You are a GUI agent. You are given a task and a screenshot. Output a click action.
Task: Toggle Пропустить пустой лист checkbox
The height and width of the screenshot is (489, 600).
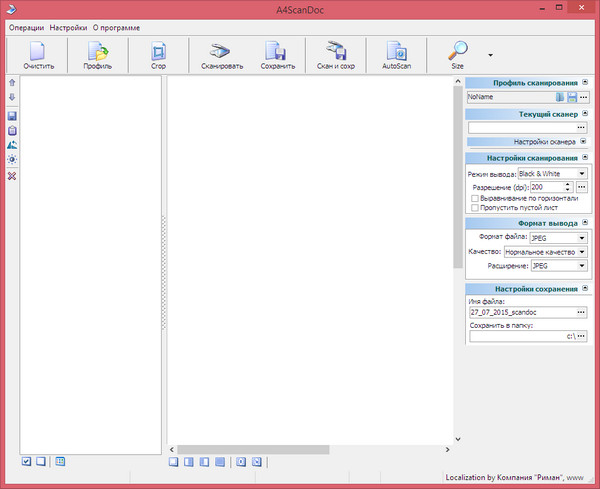pyautogui.click(x=475, y=208)
